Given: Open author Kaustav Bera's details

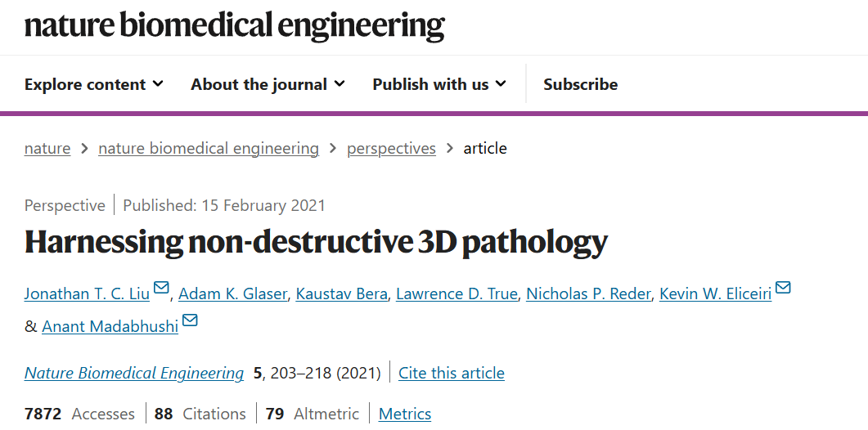Looking at the screenshot, I should pos(341,293).
